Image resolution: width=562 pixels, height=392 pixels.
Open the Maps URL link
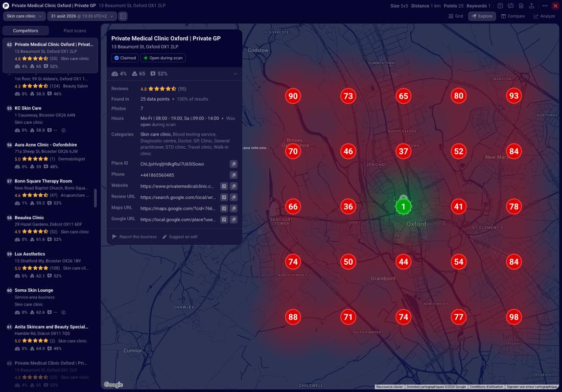tap(224, 209)
